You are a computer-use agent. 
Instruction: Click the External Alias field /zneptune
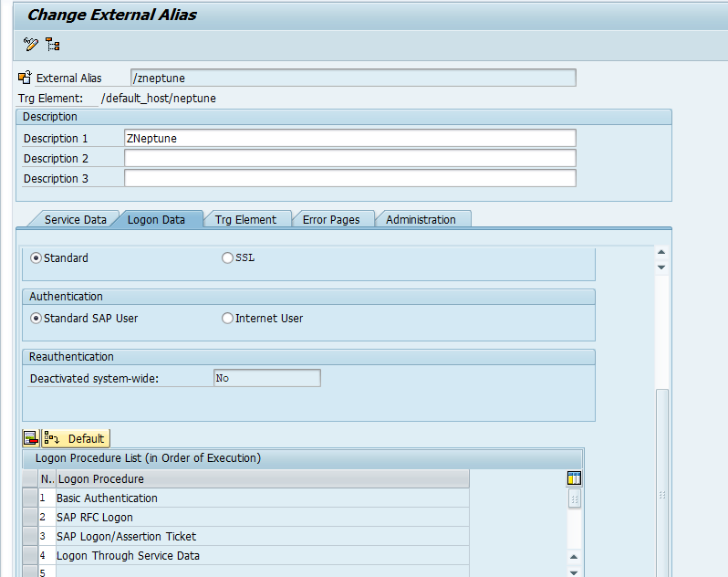coord(353,78)
